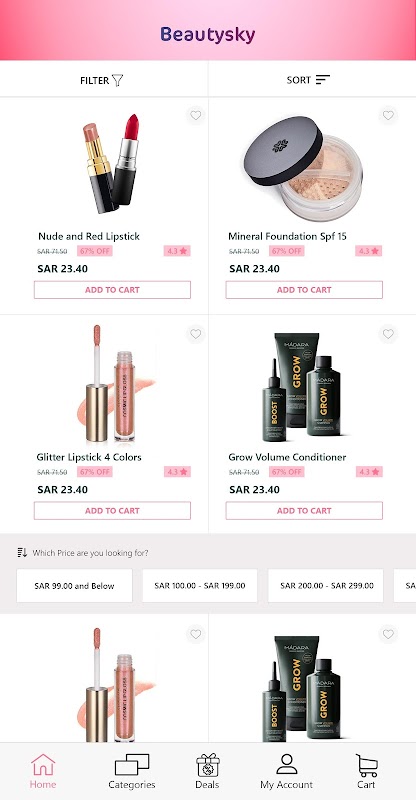The height and width of the screenshot is (800, 416).
Task: Pick SAR 200.00 - SAR 299.00 price range
Action: (x=326, y=586)
